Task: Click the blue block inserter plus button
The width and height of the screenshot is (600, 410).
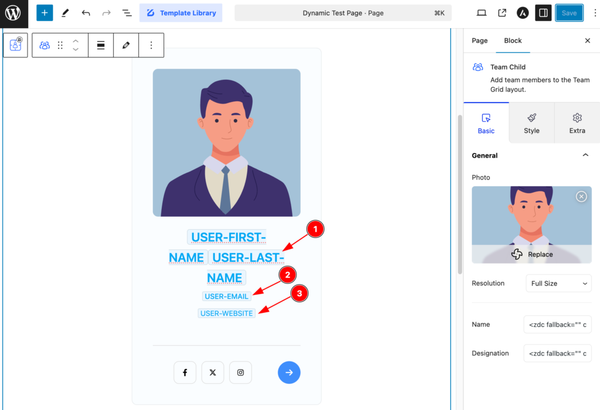Action: coord(44,13)
